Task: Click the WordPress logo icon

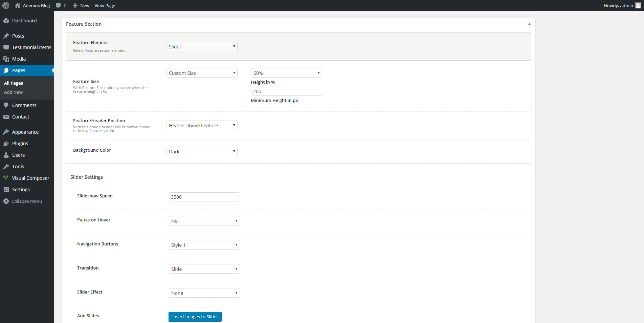Action: 6,5
